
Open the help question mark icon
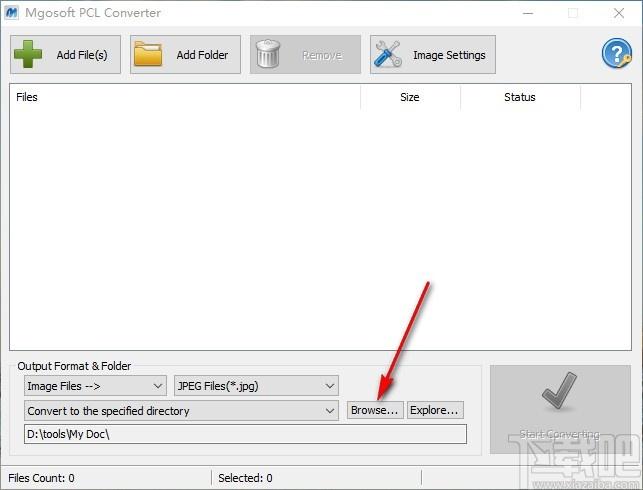(616, 53)
